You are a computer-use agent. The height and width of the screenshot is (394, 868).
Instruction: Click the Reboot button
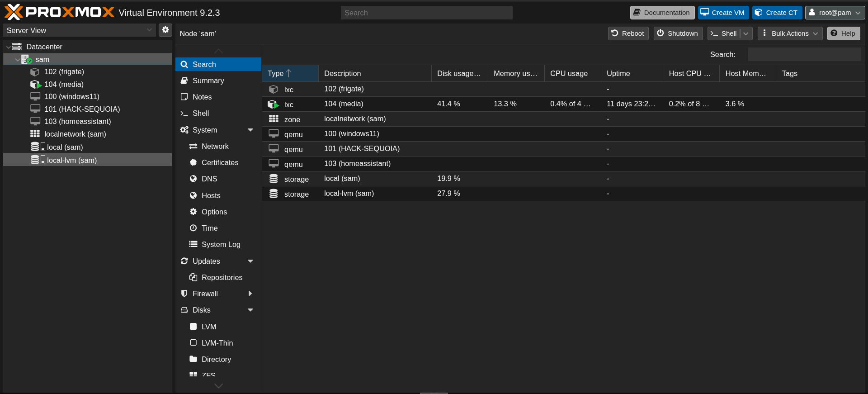pyautogui.click(x=628, y=33)
